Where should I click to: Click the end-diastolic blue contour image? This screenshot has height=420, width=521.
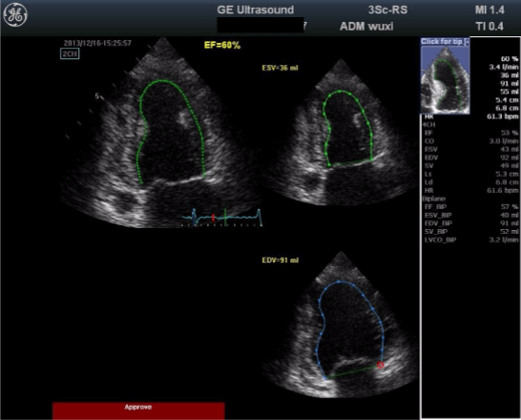tap(341, 325)
